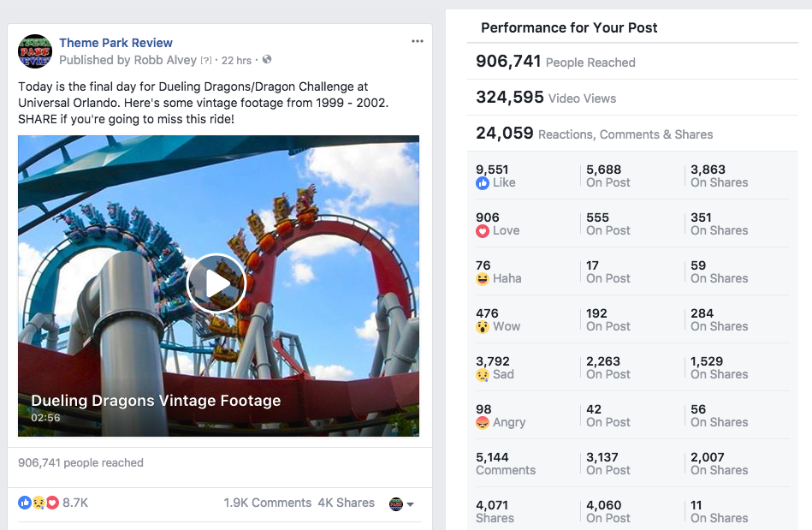Click the Angry emoji in performance panel

point(482,423)
